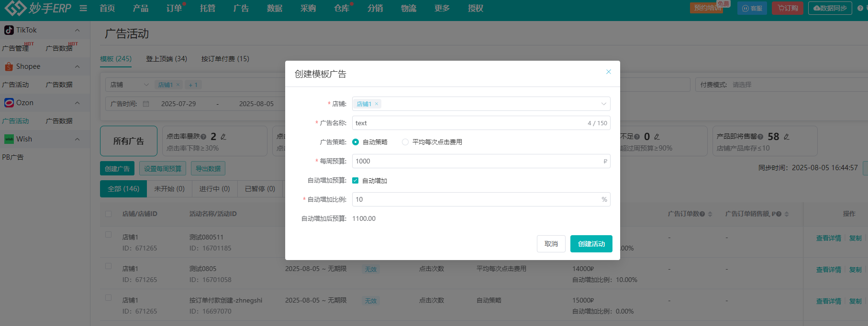The width and height of the screenshot is (868, 326).
Task: Close the 创建模板广告 dialog
Action: click(x=609, y=72)
